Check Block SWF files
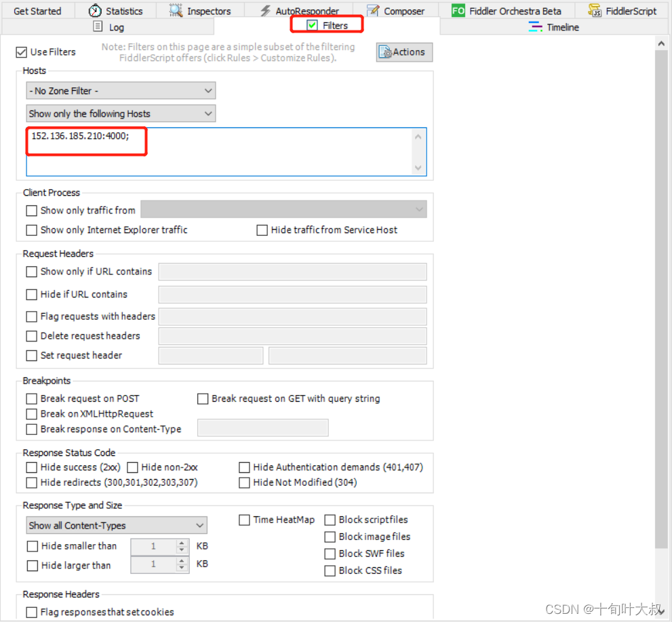This screenshot has height=622, width=672. pyautogui.click(x=330, y=554)
